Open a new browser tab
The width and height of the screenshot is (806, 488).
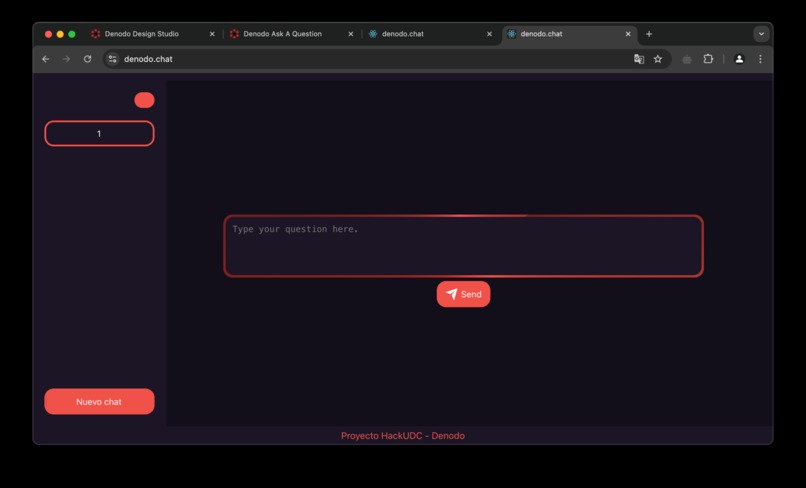click(649, 34)
